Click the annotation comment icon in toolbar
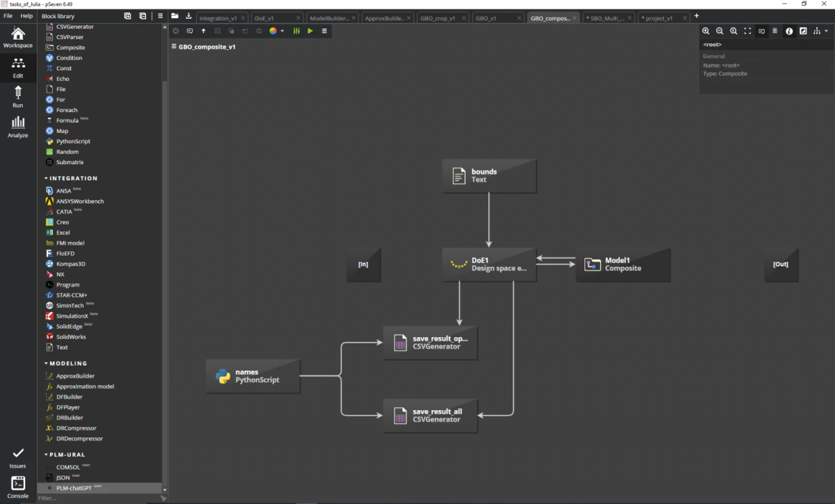 click(x=189, y=31)
